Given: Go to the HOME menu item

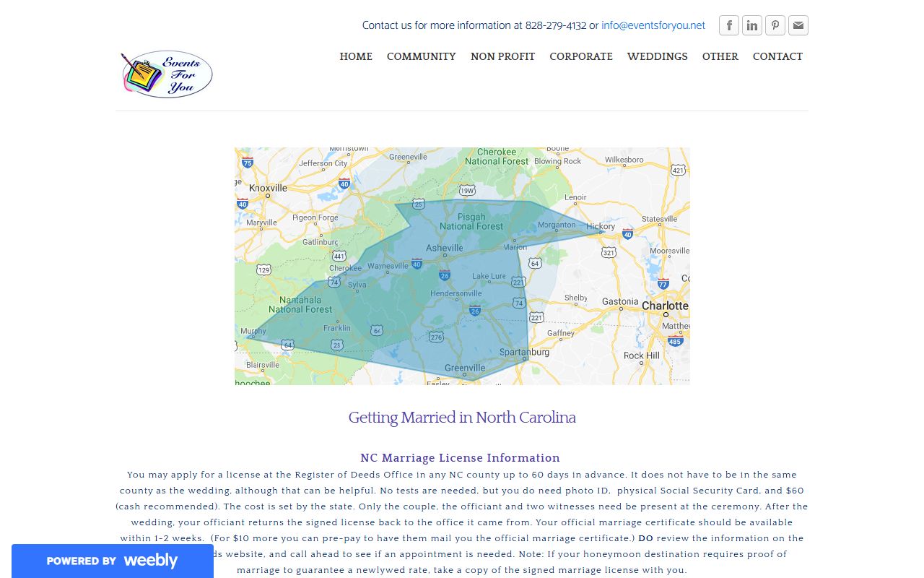Looking at the screenshot, I should [356, 56].
